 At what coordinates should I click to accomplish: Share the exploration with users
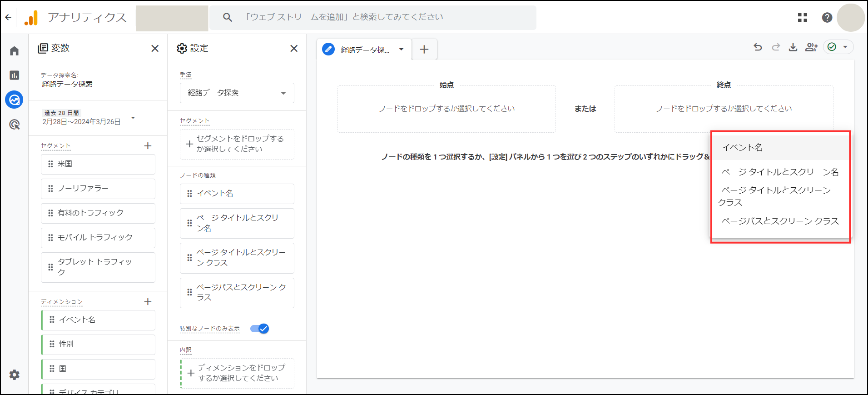click(x=811, y=47)
